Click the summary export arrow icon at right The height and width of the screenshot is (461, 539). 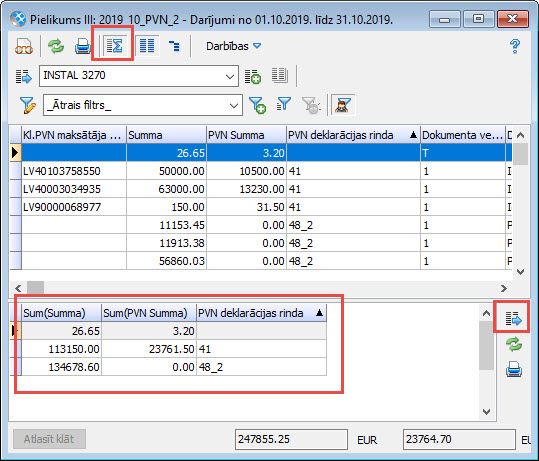[513, 318]
